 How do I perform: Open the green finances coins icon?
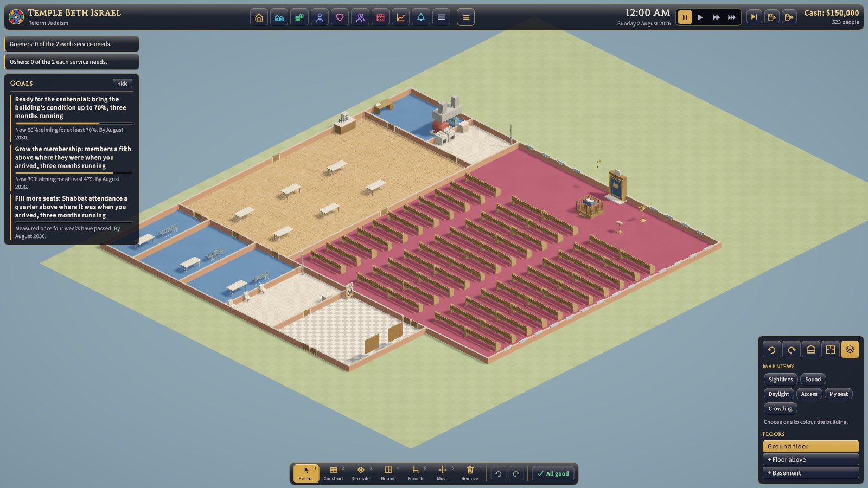(x=299, y=17)
